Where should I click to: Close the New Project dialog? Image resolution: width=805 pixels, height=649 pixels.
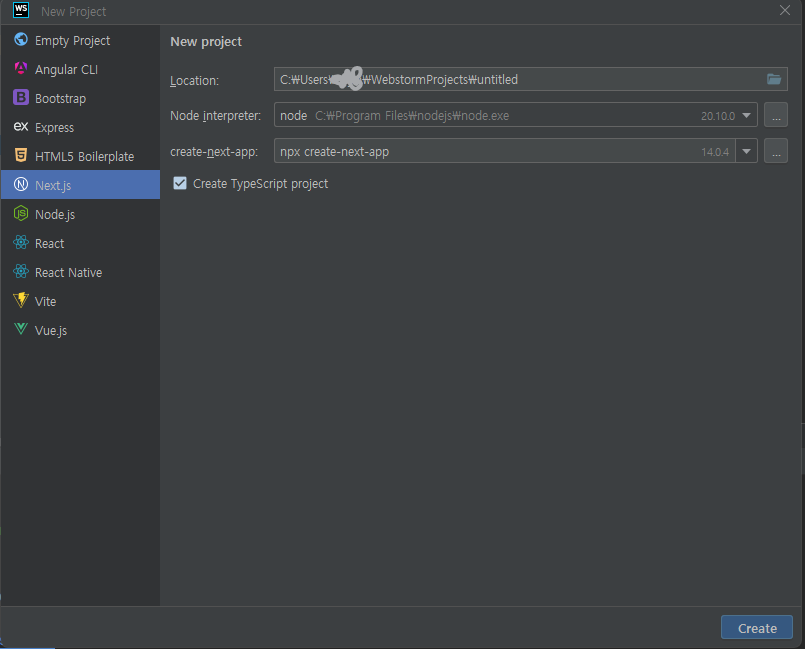click(x=784, y=10)
